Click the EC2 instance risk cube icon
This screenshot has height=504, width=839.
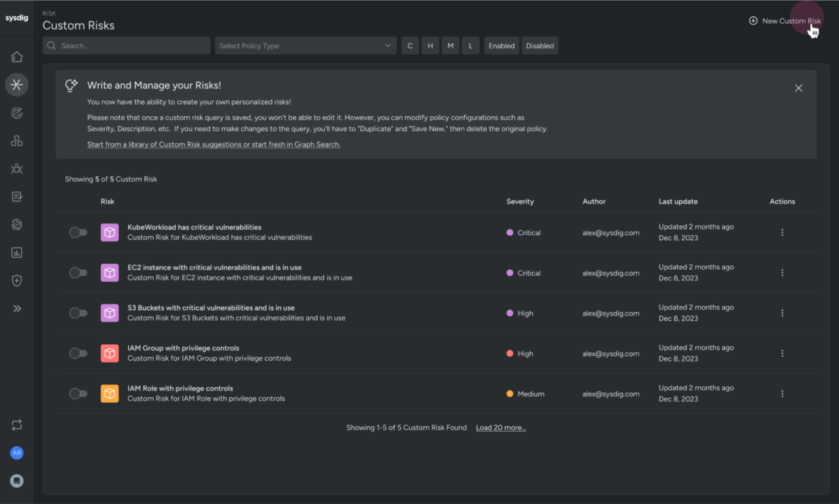[x=110, y=273]
